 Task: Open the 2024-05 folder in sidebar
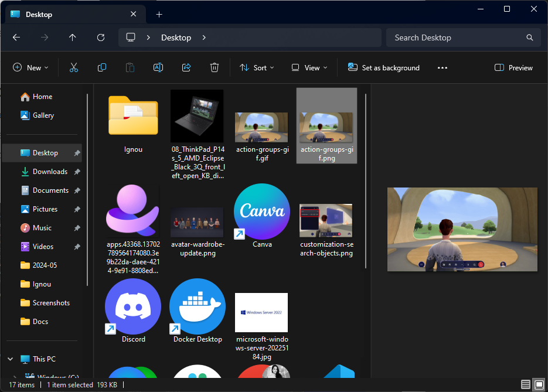point(39,265)
